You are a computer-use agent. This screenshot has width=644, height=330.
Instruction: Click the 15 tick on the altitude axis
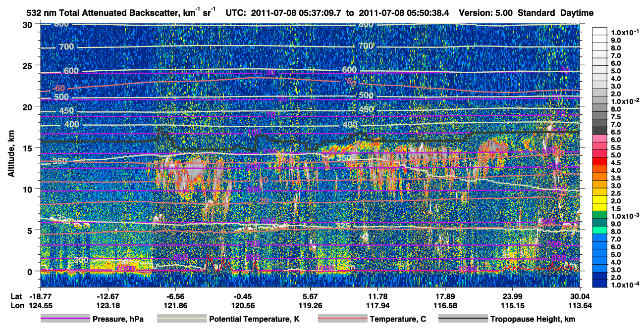[x=27, y=148]
